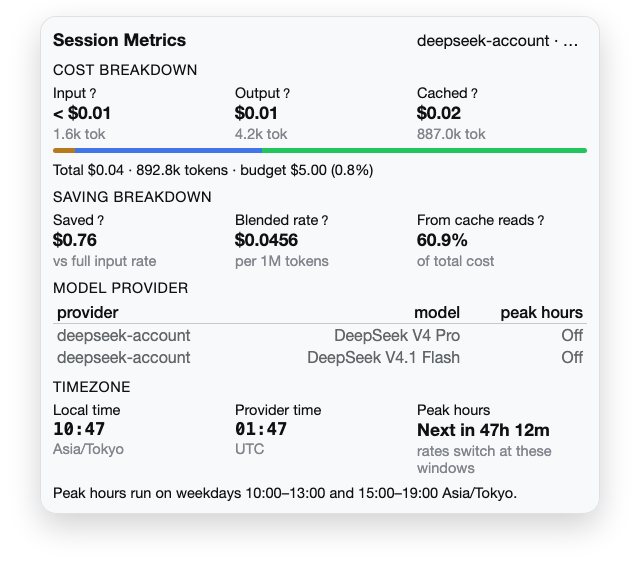Click 'Next in 47h 12m' peak hours value
This screenshot has width=640, height=562.
coord(483,430)
